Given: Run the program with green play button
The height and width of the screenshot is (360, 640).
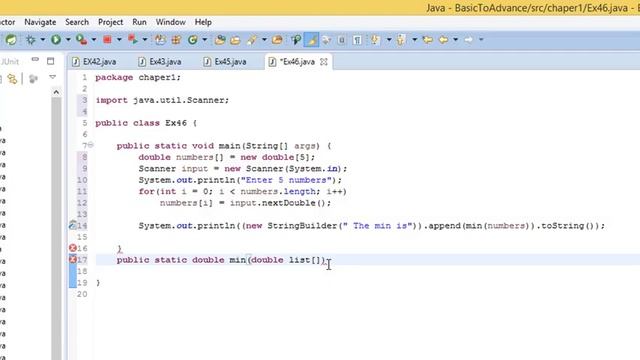Looking at the screenshot, I should click(x=56, y=40).
